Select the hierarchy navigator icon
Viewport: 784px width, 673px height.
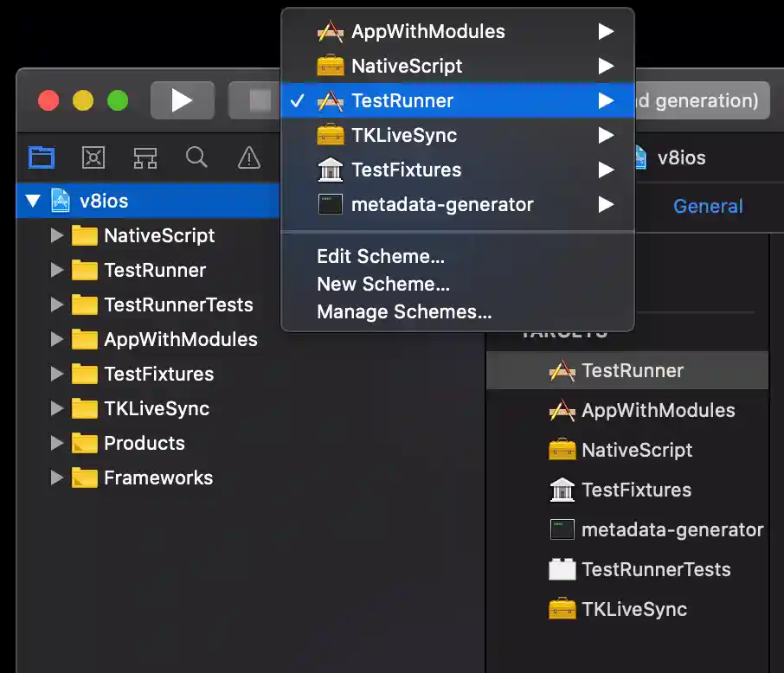pos(145,157)
